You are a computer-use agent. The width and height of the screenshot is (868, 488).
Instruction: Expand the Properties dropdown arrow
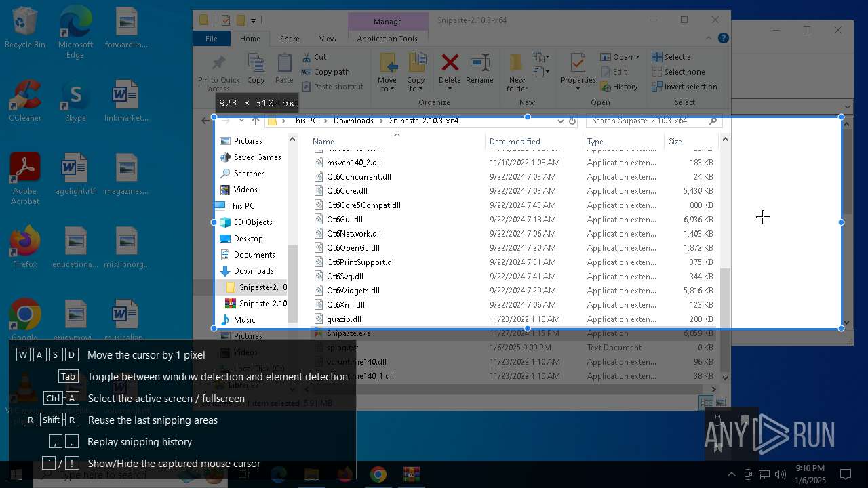click(578, 89)
